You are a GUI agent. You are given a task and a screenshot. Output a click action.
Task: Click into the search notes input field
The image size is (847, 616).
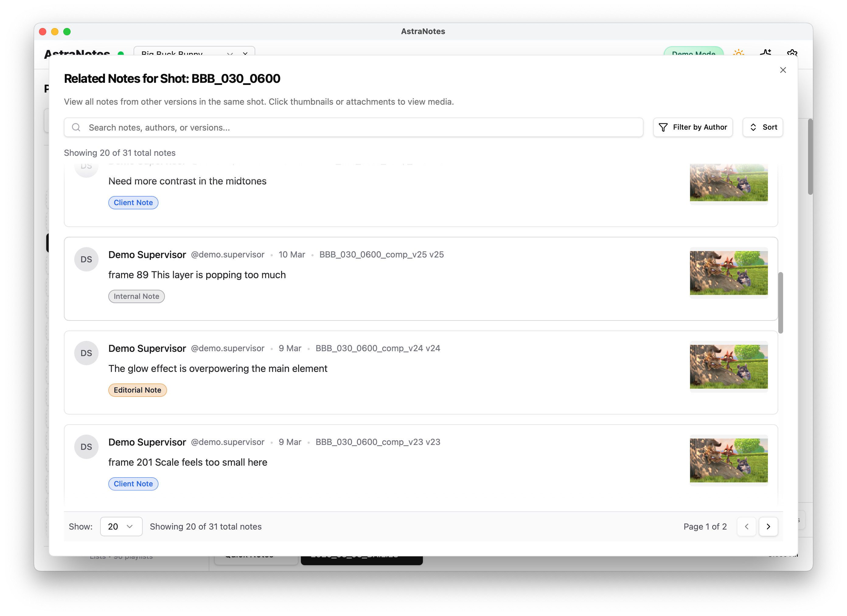tap(261, 128)
